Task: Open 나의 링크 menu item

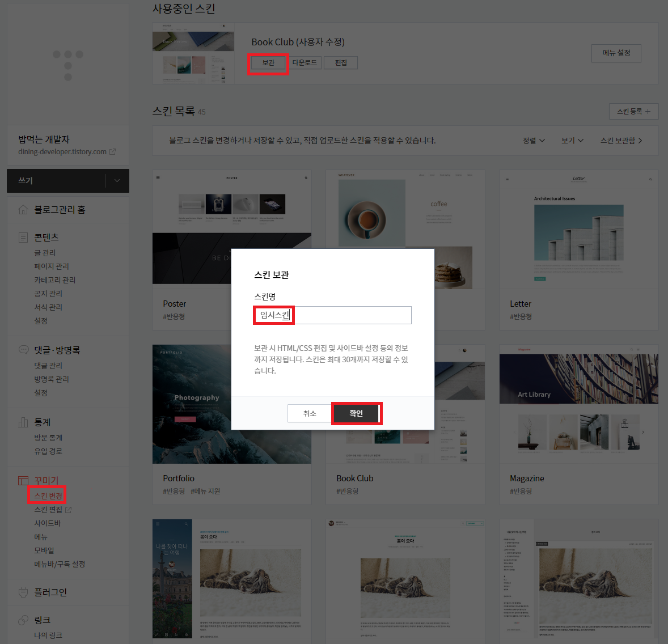Action: (x=48, y=635)
